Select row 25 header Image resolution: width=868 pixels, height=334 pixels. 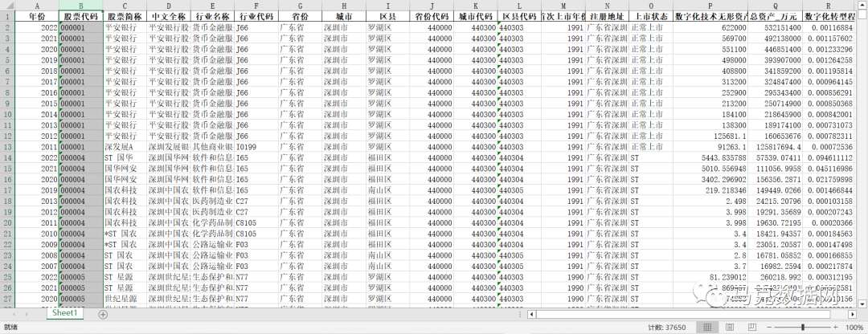pyautogui.click(x=6, y=277)
